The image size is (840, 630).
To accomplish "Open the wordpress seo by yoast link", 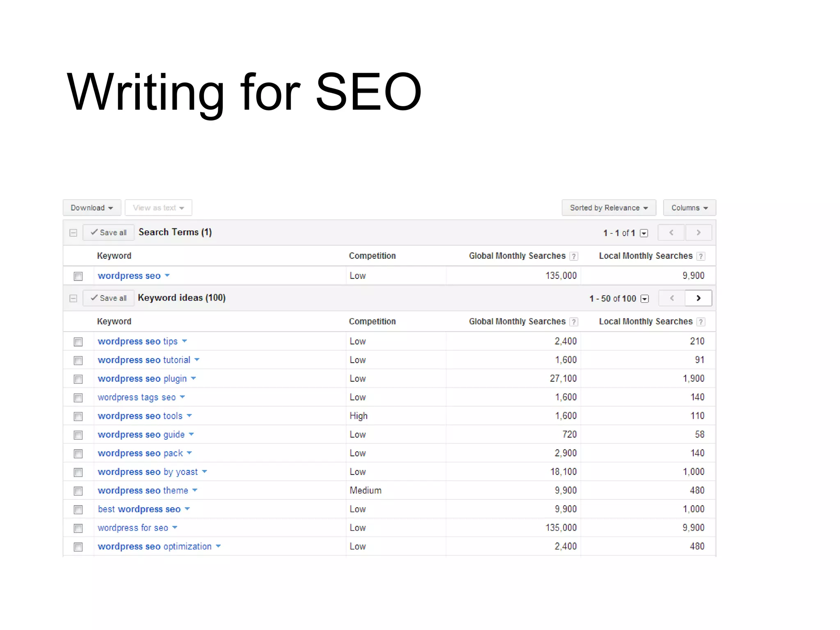I will 148,472.
